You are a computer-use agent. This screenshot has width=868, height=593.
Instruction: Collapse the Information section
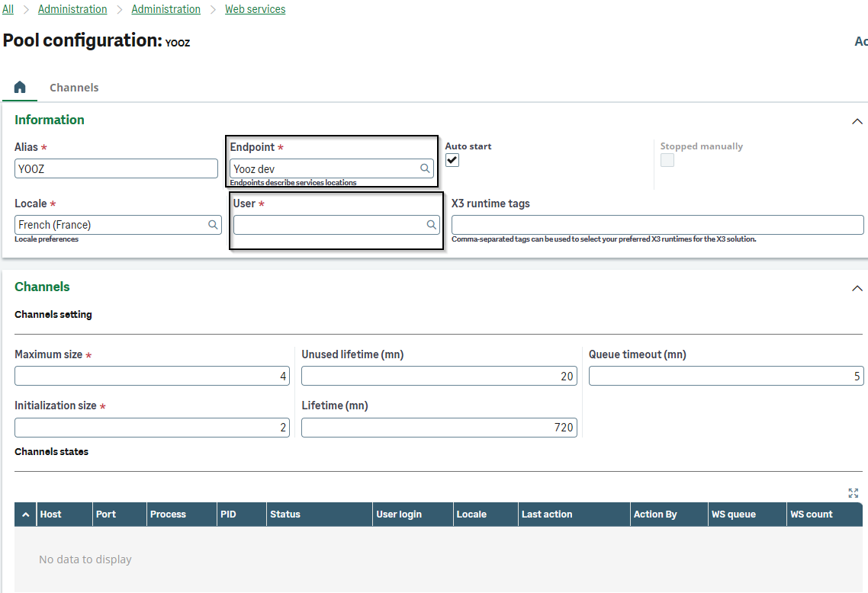tap(857, 121)
